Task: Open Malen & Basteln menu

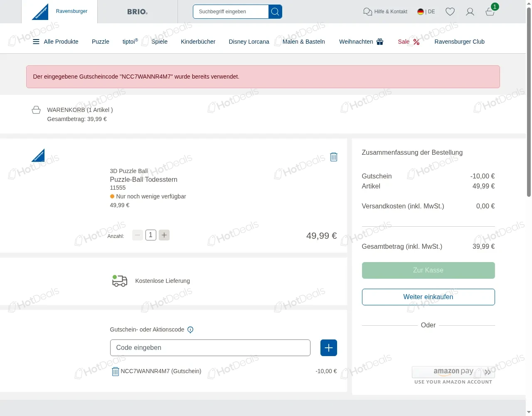Action: (x=304, y=42)
